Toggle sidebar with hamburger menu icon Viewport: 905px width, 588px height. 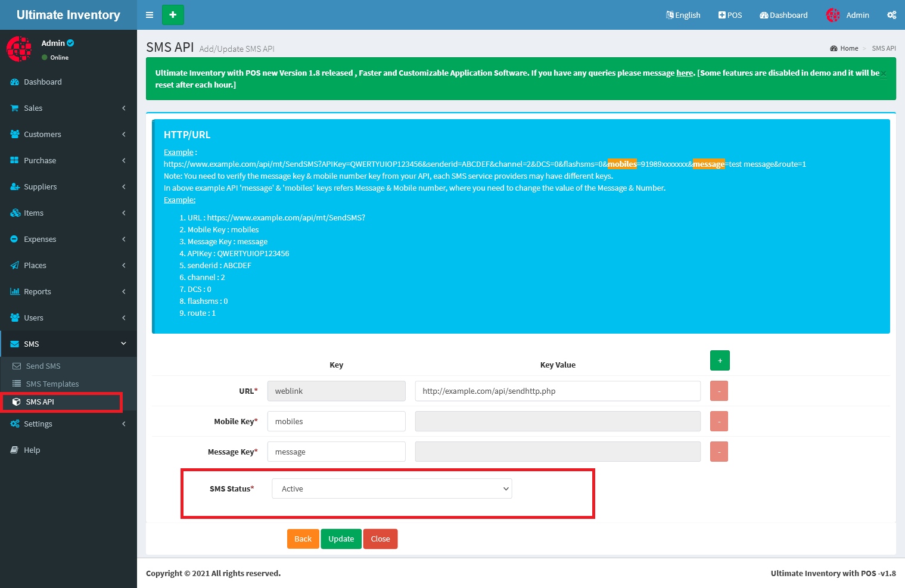tap(150, 15)
